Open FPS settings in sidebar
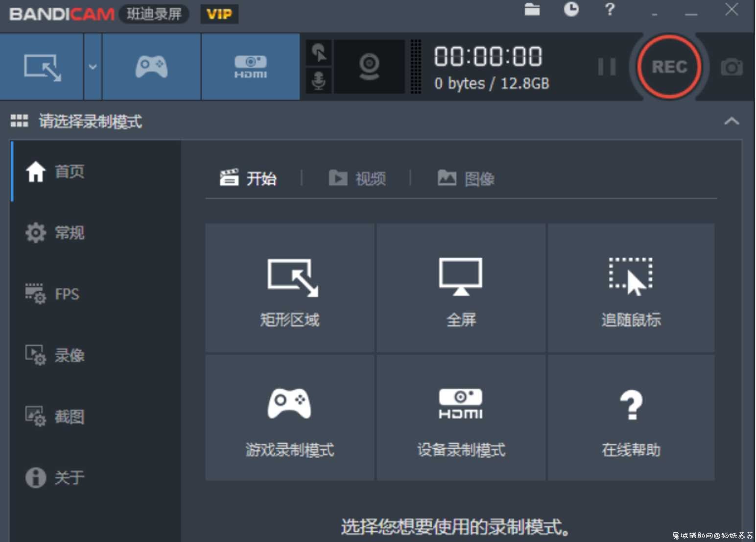The image size is (756, 542). (x=95, y=294)
